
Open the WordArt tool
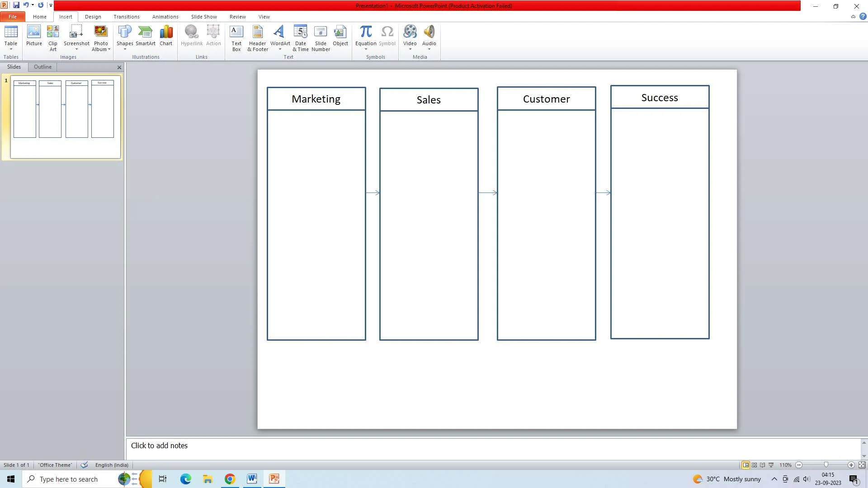[279, 38]
